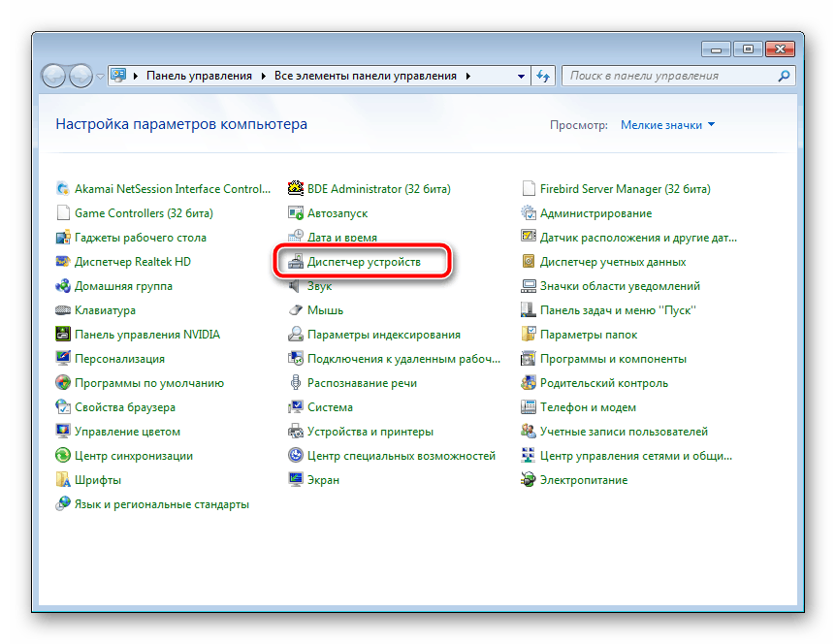Screen dimensions: 836x644
Task: Open the Программы и компоненты link
Action: click(x=601, y=359)
